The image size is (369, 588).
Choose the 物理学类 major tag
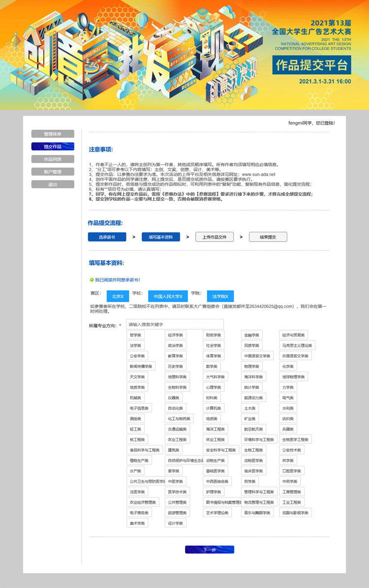pyautogui.click(x=252, y=367)
